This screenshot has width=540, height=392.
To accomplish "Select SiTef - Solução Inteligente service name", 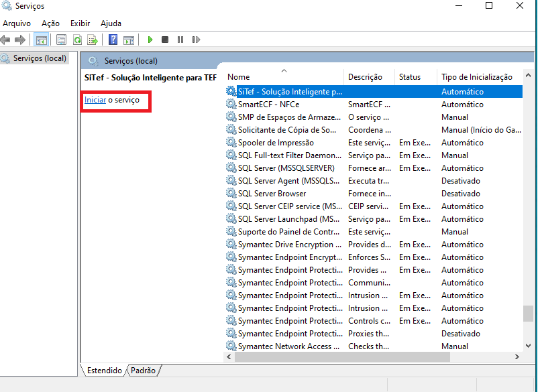I will point(290,92).
